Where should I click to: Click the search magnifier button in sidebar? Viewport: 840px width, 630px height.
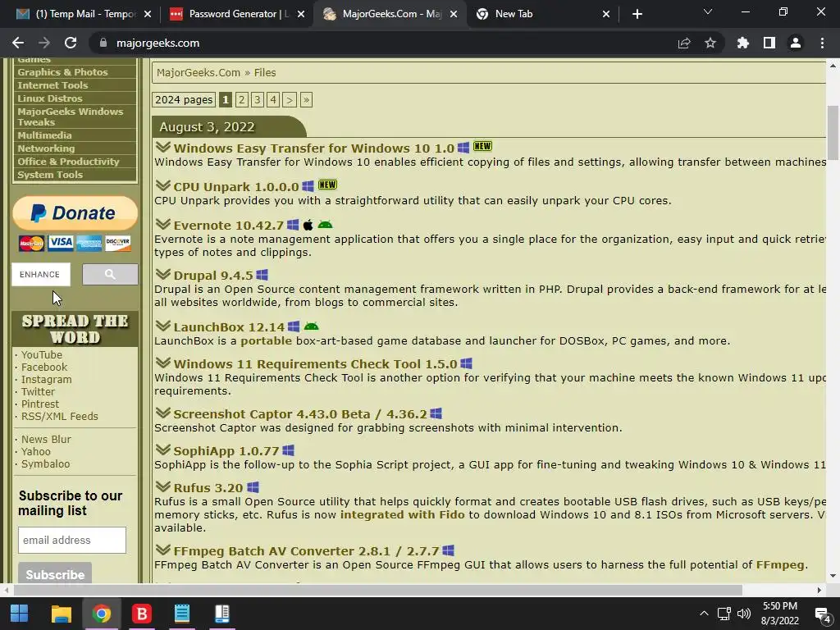[110, 274]
